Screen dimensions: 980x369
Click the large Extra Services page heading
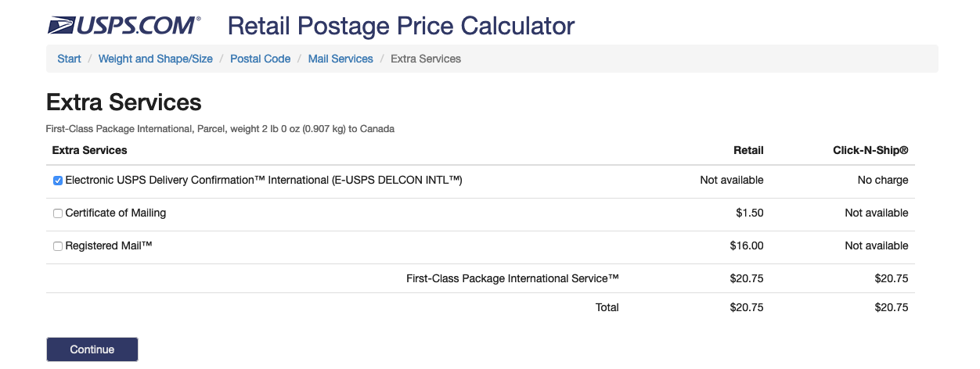point(124,102)
